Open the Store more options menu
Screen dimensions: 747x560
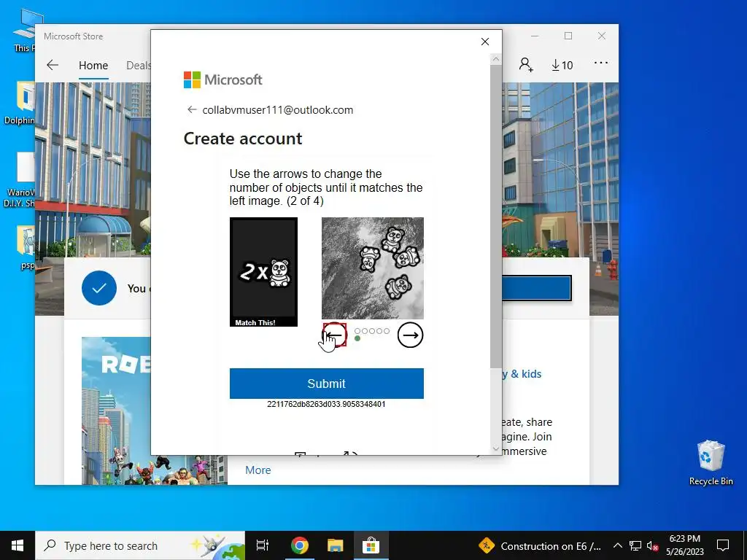601,63
